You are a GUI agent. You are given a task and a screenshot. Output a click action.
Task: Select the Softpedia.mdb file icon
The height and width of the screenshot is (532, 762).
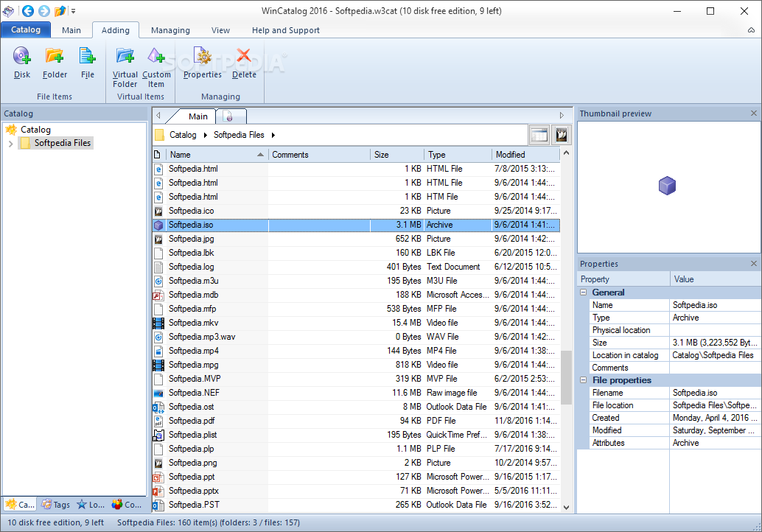click(158, 295)
